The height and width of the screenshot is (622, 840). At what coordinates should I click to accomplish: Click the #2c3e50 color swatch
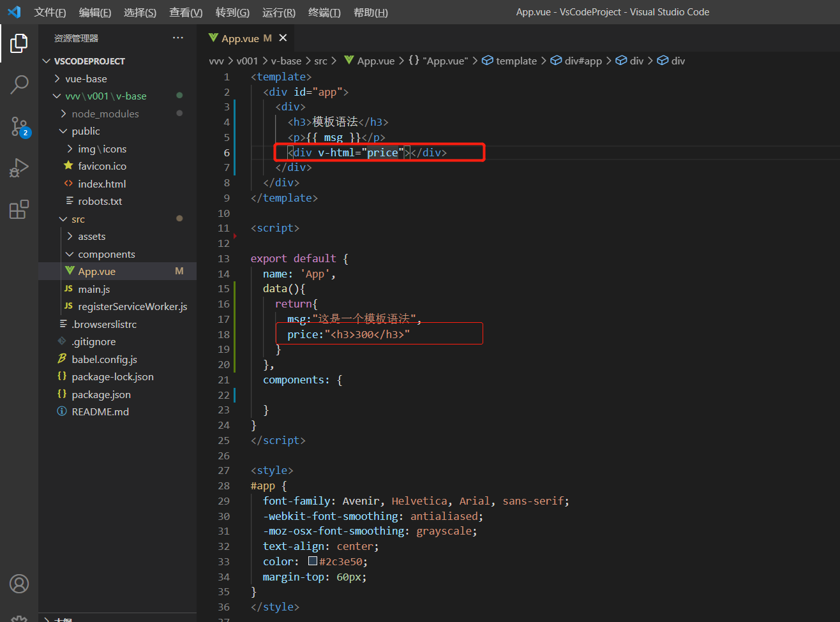(x=313, y=561)
